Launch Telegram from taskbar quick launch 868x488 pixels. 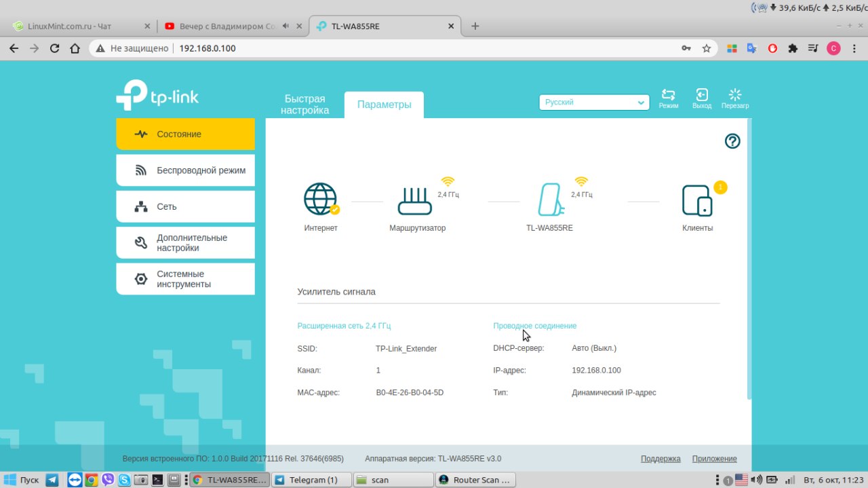(x=52, y=480)
